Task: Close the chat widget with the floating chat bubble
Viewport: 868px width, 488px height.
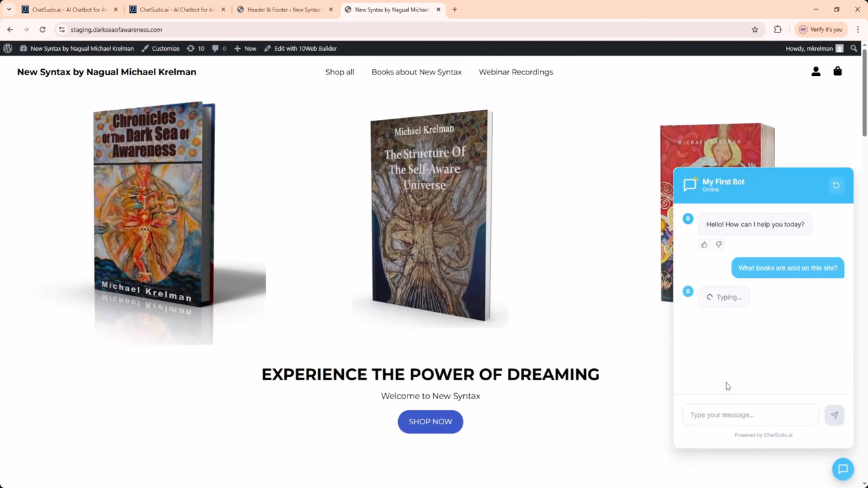Action: [x=843, y=469]
